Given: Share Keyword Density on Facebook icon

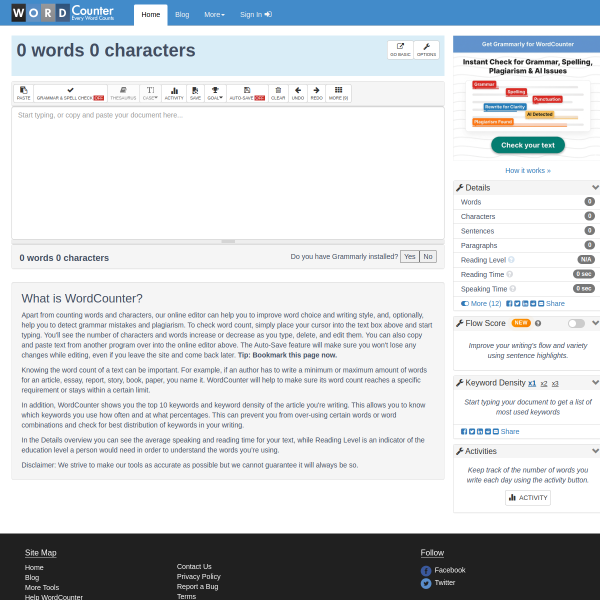Looking at the screenshot, I should (x=464, y=432).
